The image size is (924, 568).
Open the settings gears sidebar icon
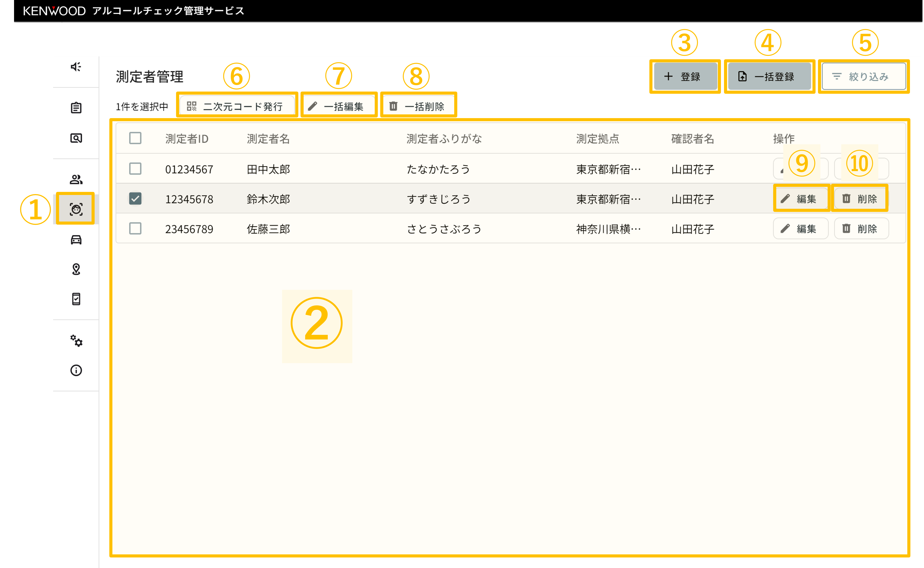click(76, 341)
